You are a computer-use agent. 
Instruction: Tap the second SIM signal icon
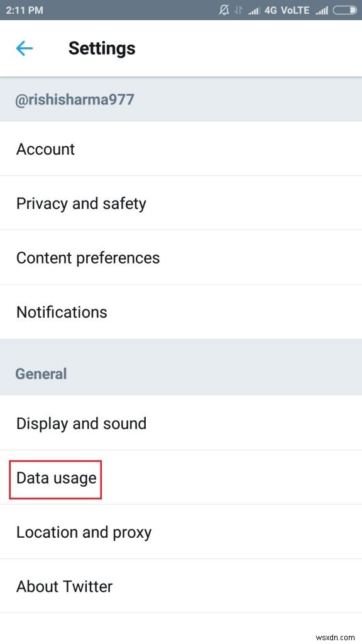(321, 9)
